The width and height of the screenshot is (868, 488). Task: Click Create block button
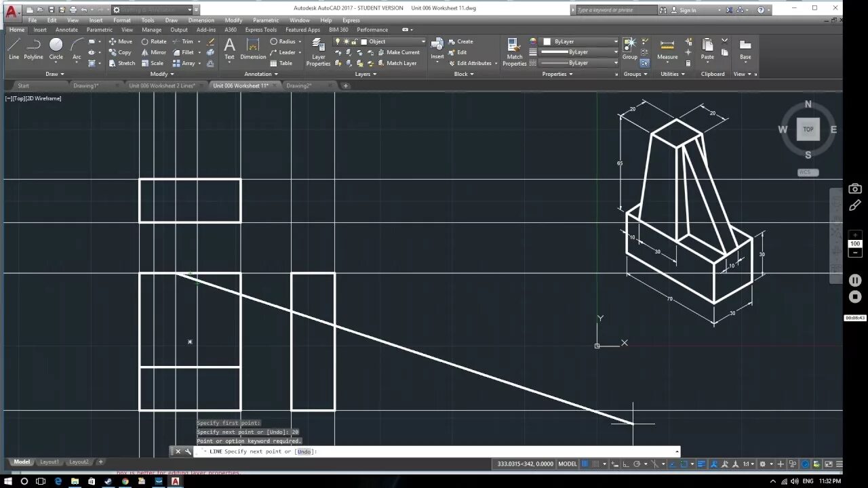click(x=460, y=41)
